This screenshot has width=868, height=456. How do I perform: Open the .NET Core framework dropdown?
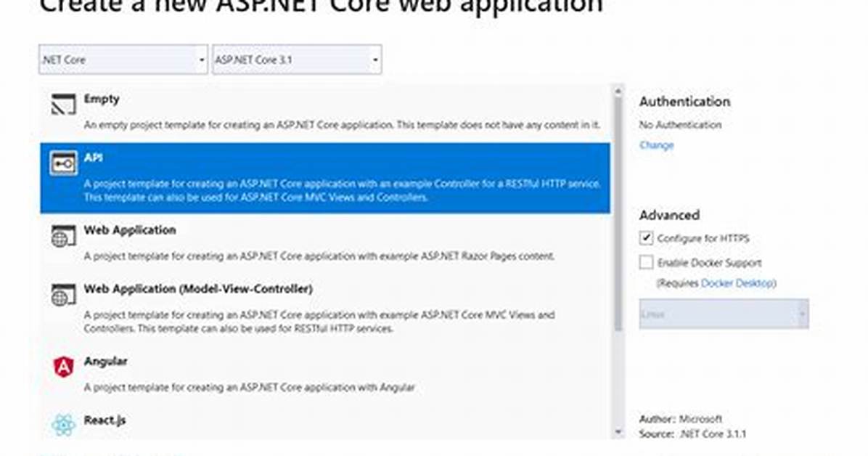(123, 60)
